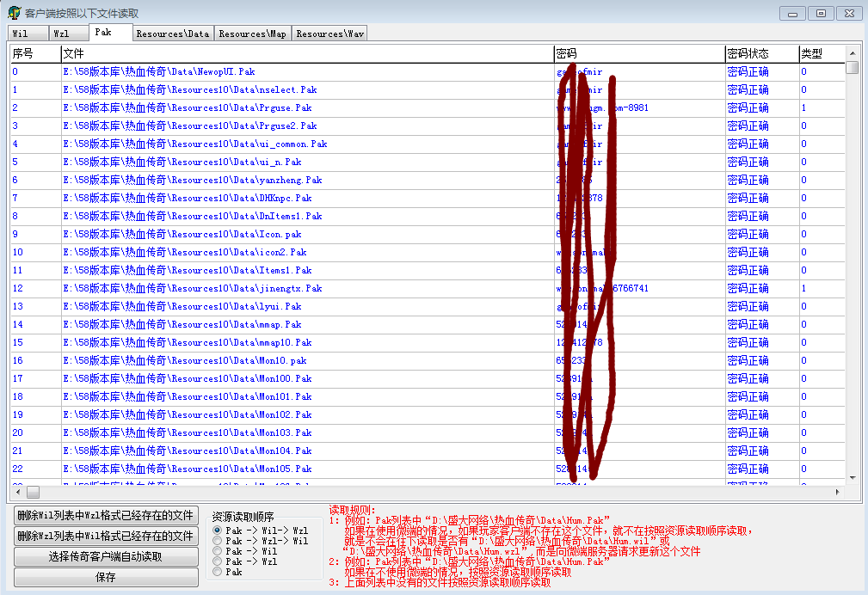The width and height of the screenshot is (868, 595).
Task: Switch to the Wil tab
Action: point(21,34)
